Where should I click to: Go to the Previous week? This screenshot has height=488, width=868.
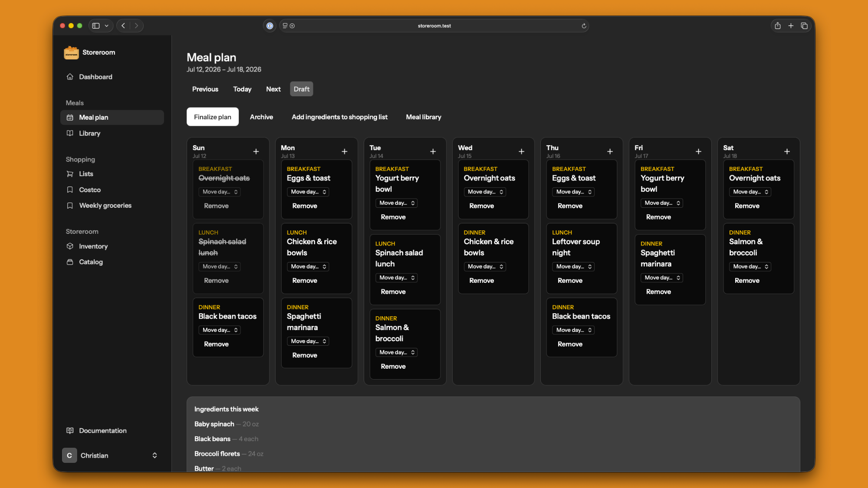pos(205,89)
